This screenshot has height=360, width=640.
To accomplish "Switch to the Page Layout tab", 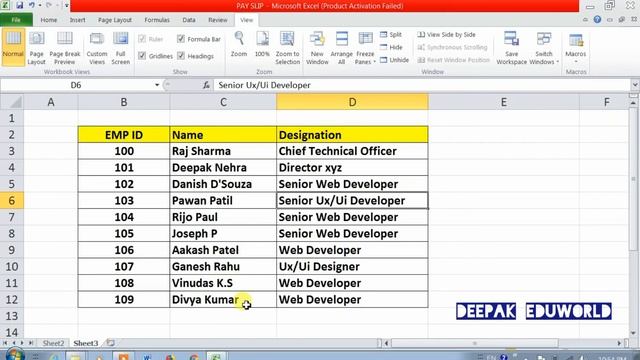I will 115,20.
